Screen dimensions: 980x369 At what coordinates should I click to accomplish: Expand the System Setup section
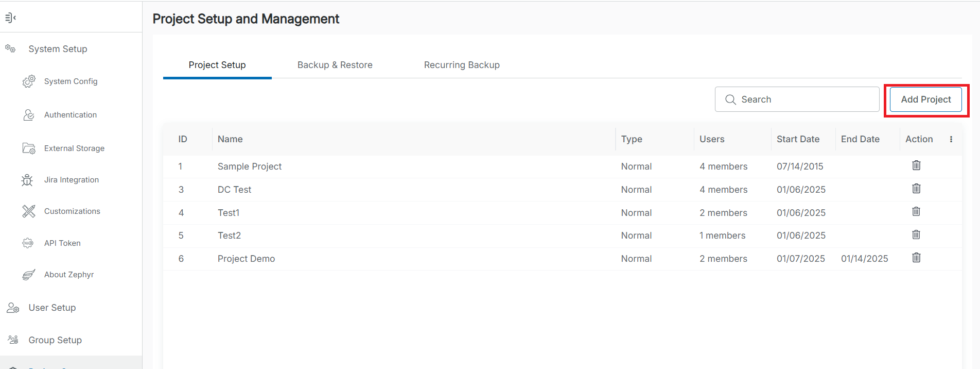click(58, 49)
